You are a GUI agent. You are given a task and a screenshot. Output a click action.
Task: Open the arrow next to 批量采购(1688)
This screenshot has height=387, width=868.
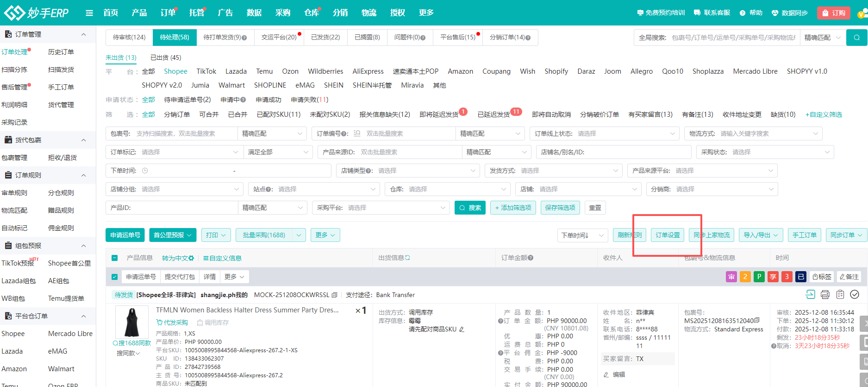pos(299,235)
